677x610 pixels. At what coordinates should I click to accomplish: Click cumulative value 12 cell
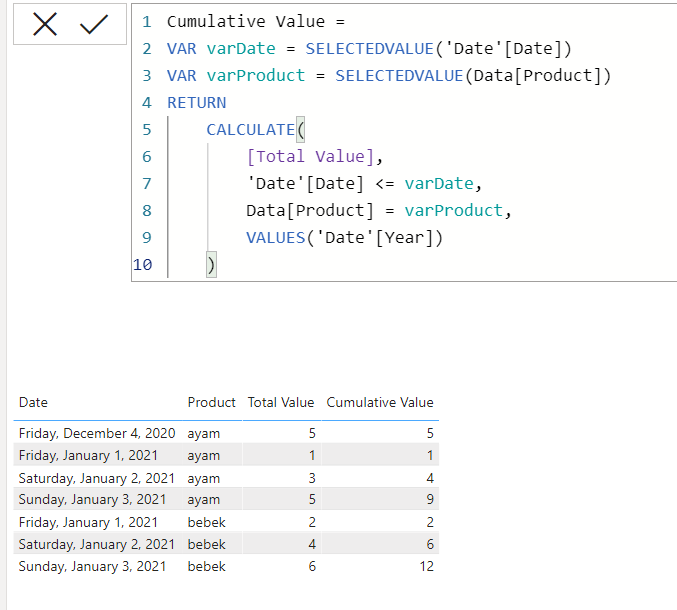click(x=427, y=566)
